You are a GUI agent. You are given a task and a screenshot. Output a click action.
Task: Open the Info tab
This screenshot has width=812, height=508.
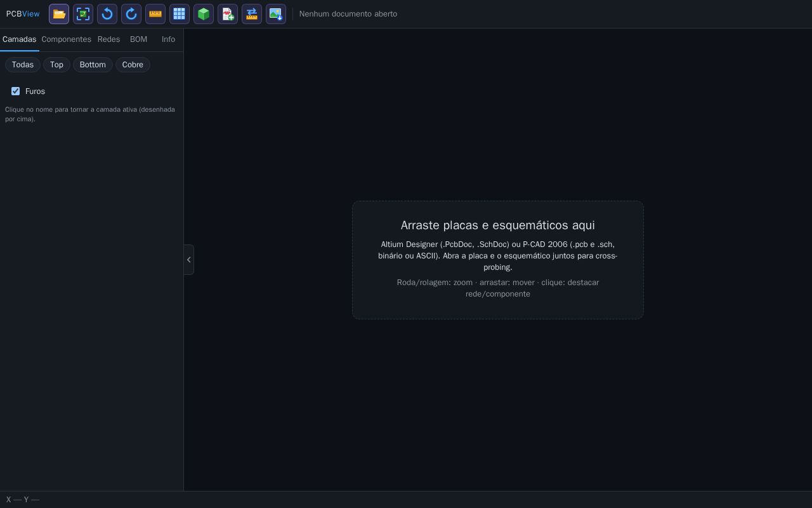click(168, 39)
